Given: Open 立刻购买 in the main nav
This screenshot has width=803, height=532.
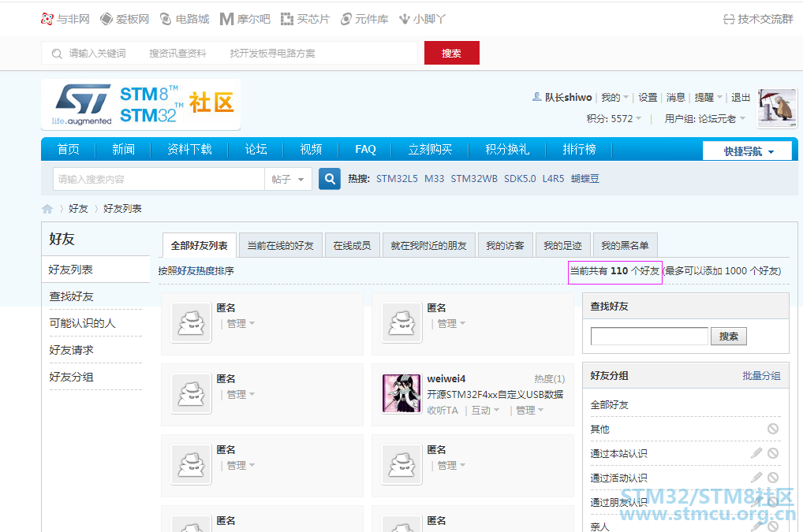Looking at the screenshot, I should pos(430,149).
